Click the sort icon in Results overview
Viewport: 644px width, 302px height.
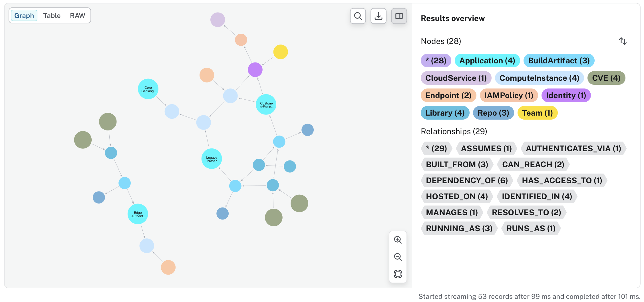[623, 41]
